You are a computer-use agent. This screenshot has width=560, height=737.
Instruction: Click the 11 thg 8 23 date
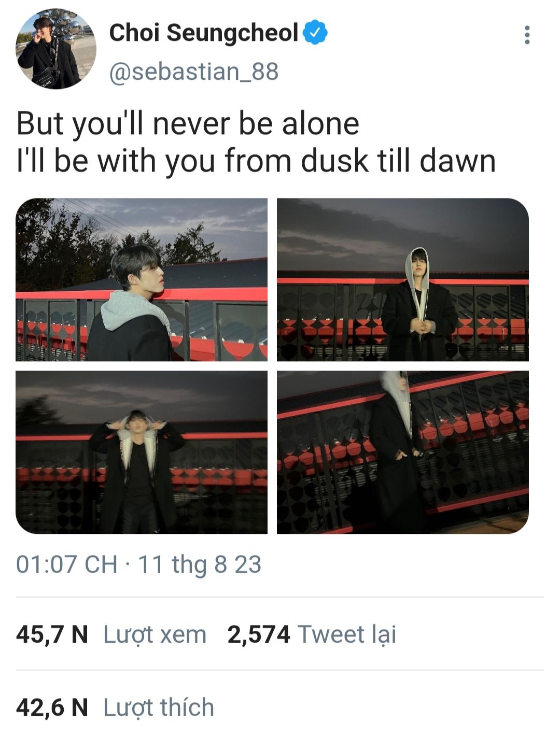click(x=200, y=564)
